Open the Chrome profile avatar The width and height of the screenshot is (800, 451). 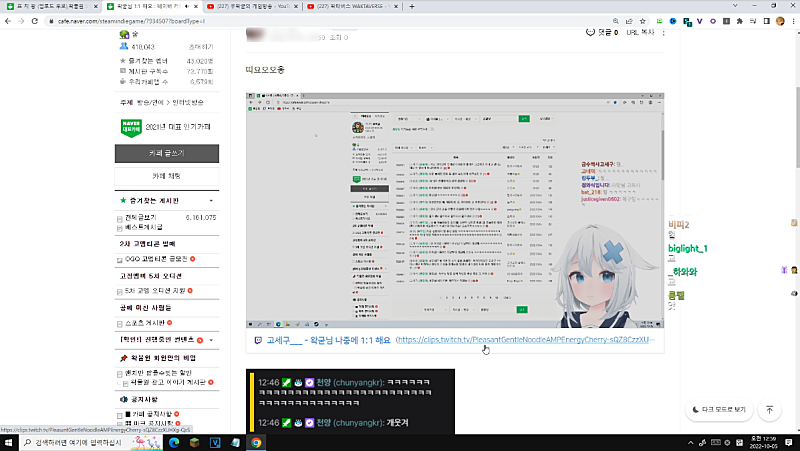780,21
